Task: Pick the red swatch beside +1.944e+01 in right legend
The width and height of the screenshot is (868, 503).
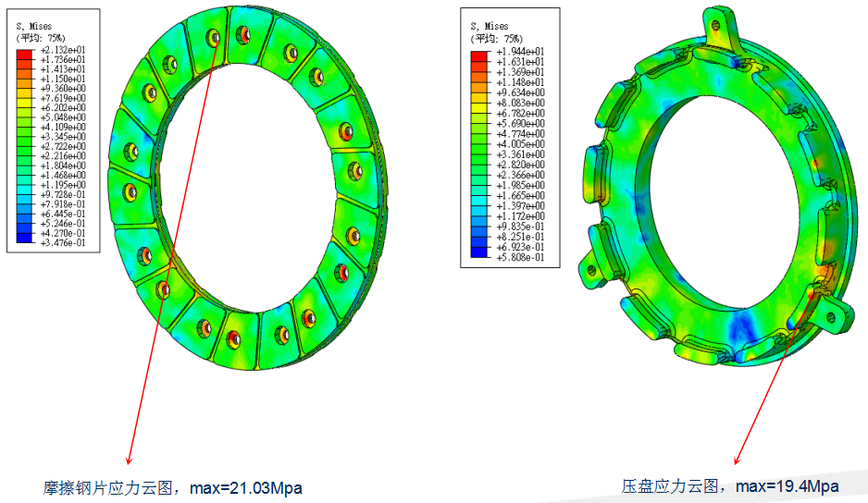Action: coord(478,56)
